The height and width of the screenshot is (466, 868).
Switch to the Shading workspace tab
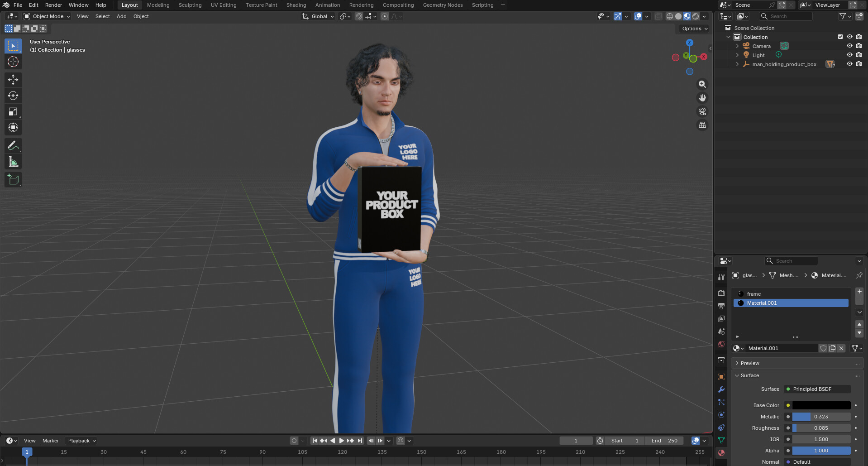(x=296, y=5)
